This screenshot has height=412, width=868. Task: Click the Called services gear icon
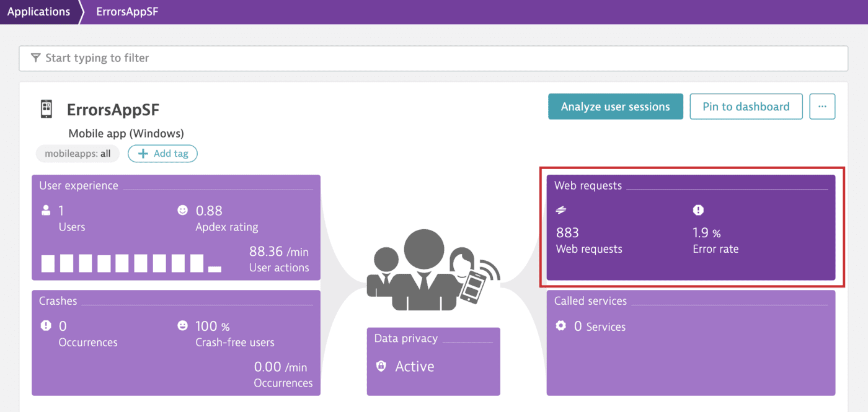[561, 325]
